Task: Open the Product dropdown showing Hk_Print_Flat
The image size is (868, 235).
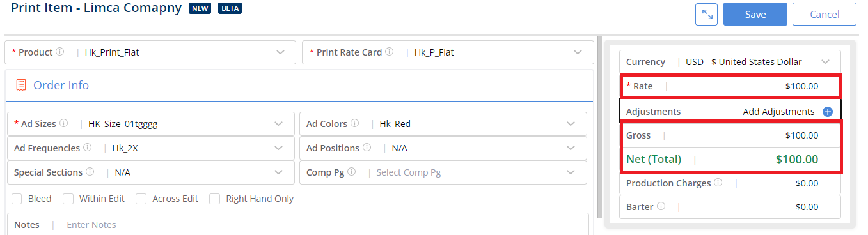Action: 150,52
